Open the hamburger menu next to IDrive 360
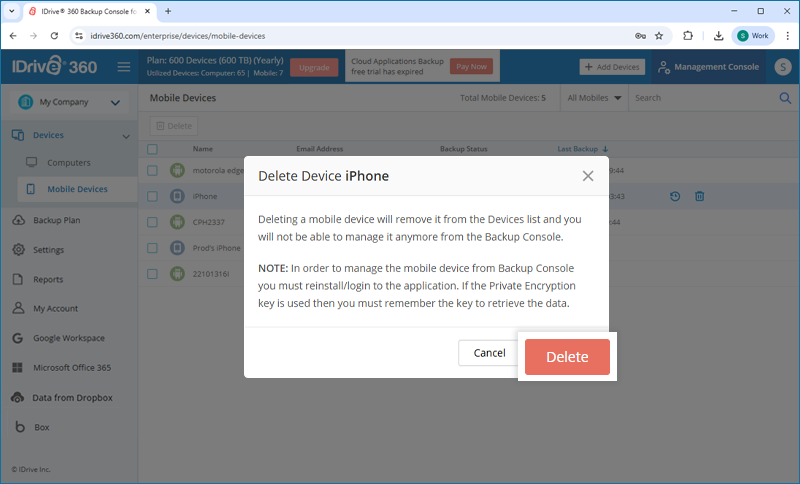The width and height of the screenshot is (800, 484). (x=124, y=67)
